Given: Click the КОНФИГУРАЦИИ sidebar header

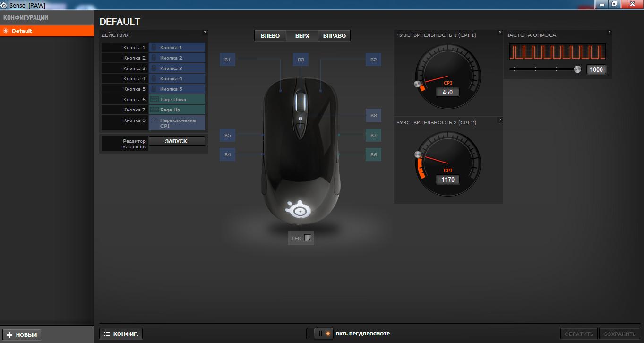Looking at the screenshot, I should tap(26, 17).
